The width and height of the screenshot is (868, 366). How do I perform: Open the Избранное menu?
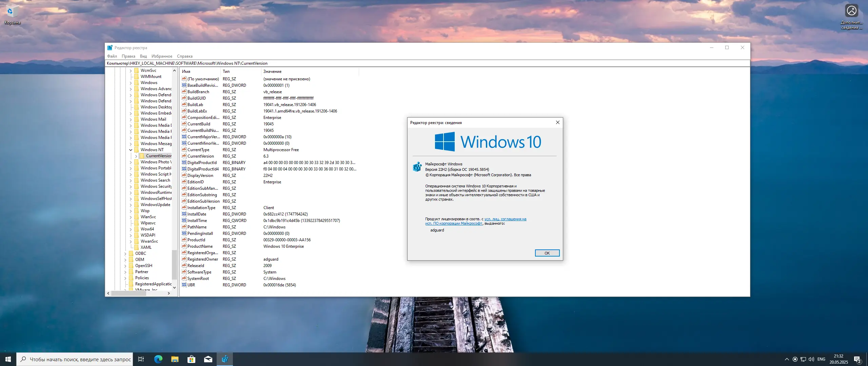[162, 56]
